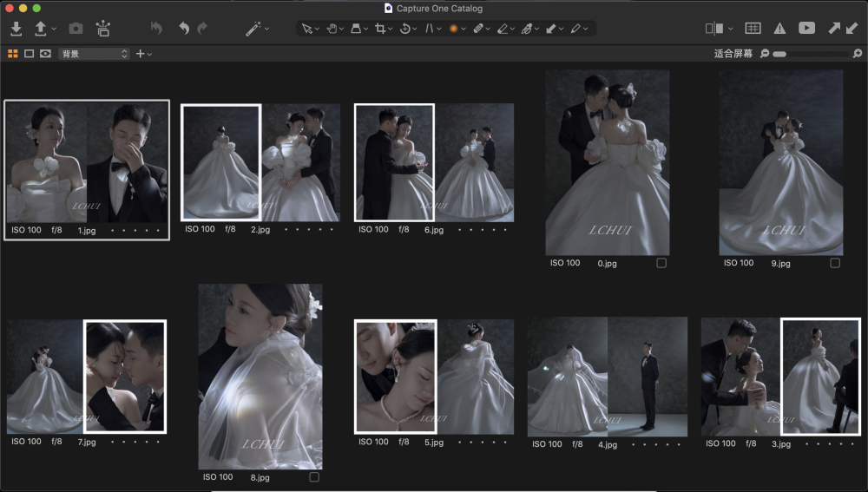
Task: Click the zoom slider handle
Action: pos(779,54)
